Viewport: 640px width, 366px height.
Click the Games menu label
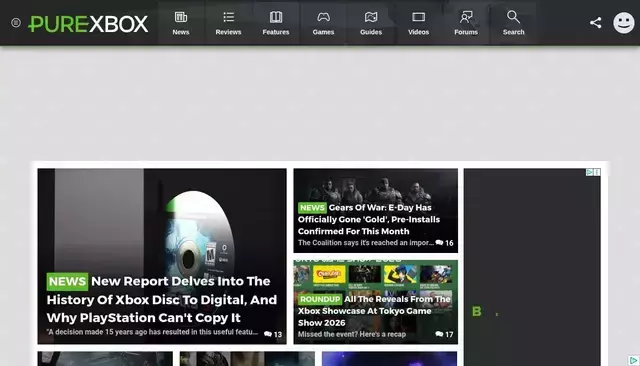click(x=323, y=32)
